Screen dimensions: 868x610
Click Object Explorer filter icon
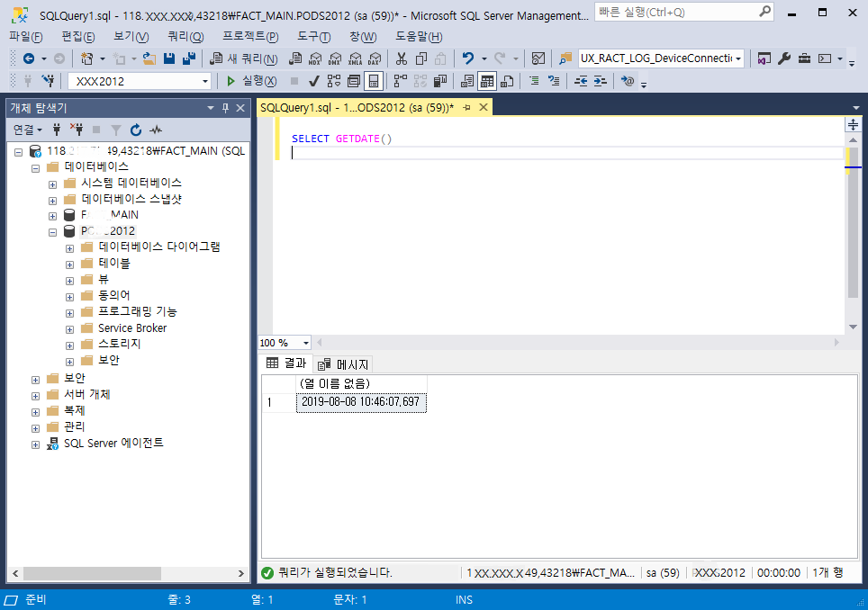tap(115, 130)
